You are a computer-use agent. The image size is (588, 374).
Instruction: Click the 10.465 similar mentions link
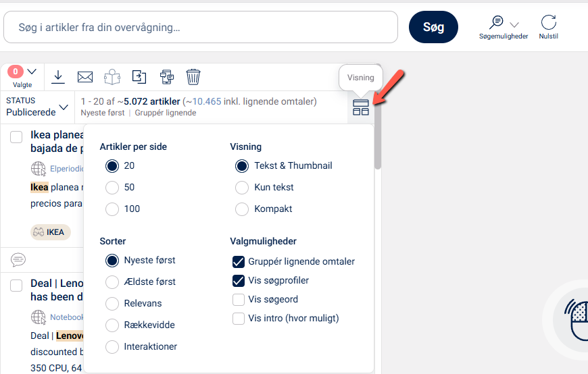pyautogui.click(x=208, y=101)
